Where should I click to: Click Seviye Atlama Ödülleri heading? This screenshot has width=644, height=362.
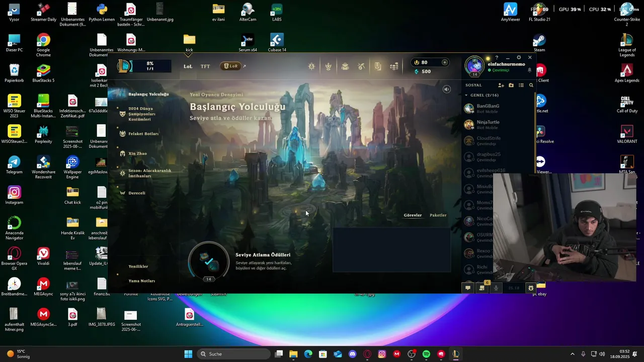(263, 255)
